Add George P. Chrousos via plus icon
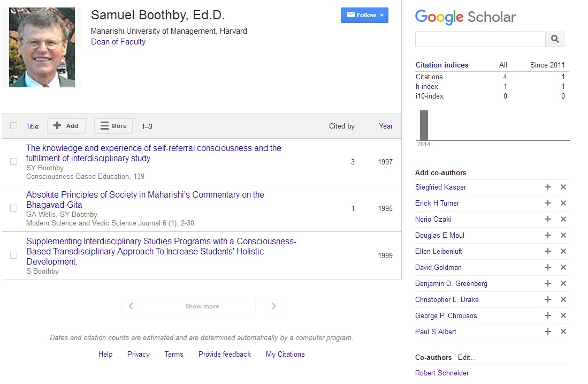 (547, 315)
